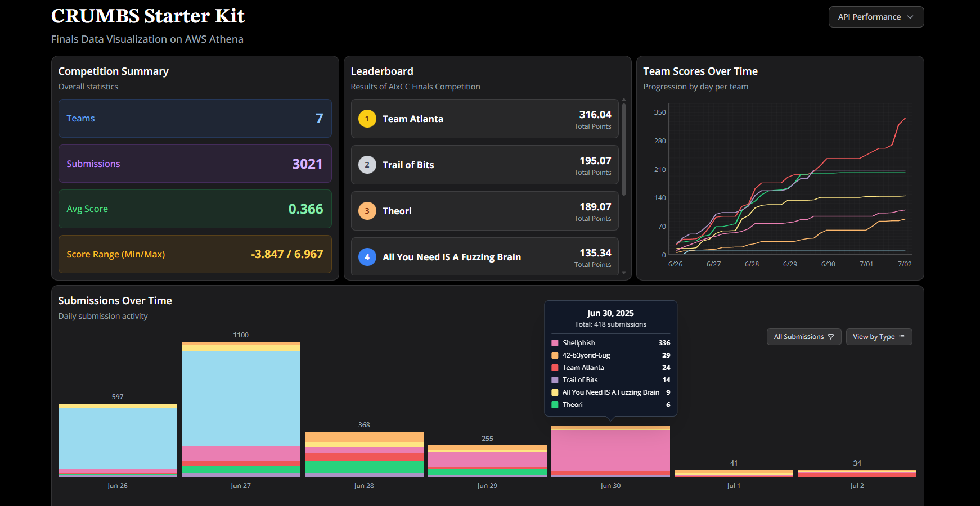Open the API Performance dropdown
The width and height of the screenshot is (980, 506).
coord(875,17)
